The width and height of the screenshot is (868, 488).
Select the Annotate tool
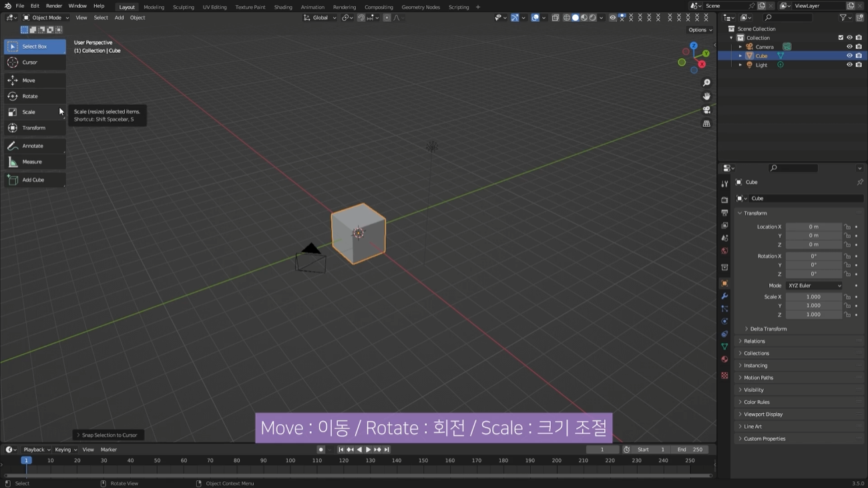pos(35,146)
